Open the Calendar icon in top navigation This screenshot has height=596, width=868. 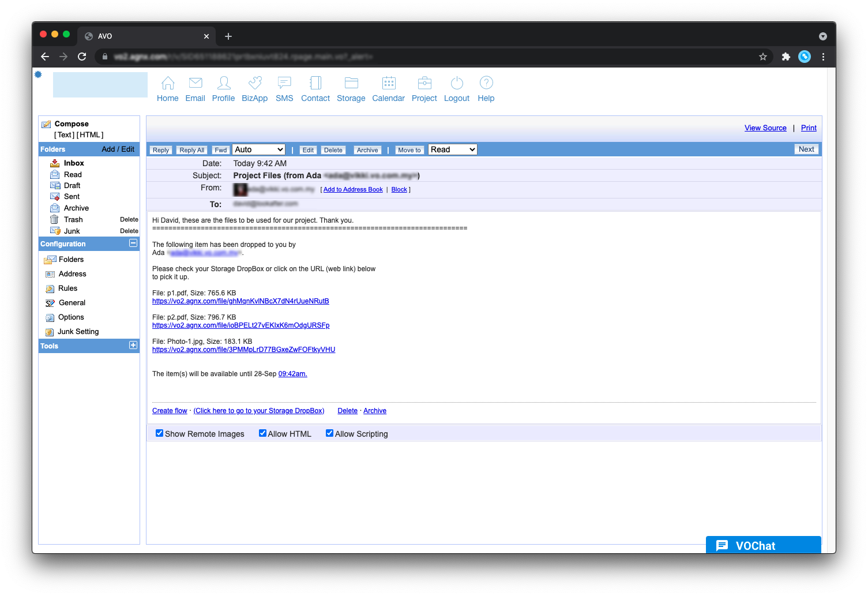(388, 83)
